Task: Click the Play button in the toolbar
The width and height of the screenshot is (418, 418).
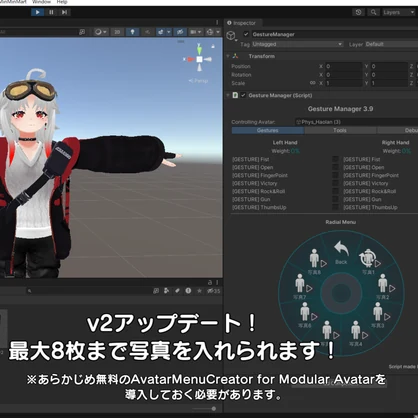Action: (x=37, y=12)
